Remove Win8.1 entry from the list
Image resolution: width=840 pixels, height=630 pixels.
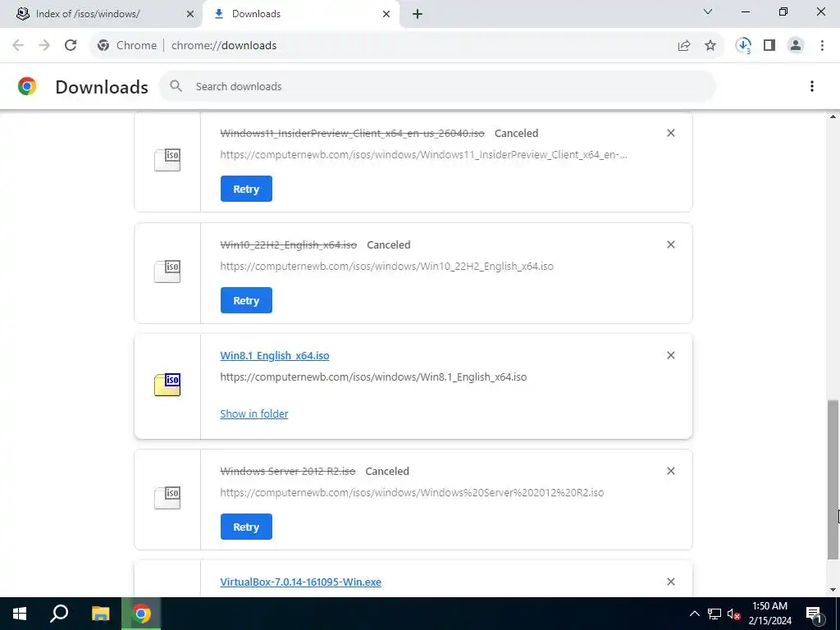coord(671,355)
